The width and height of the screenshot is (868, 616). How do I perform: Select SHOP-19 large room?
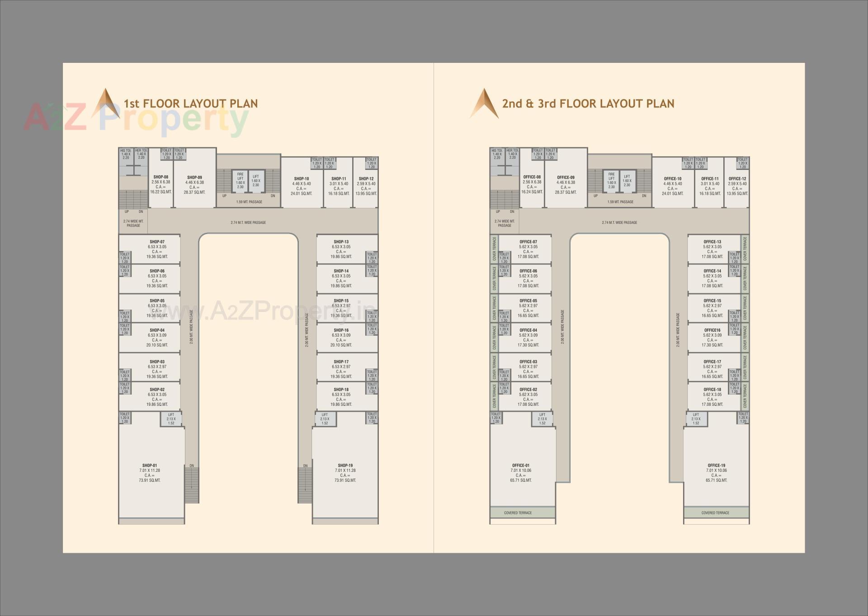[345, 473]
